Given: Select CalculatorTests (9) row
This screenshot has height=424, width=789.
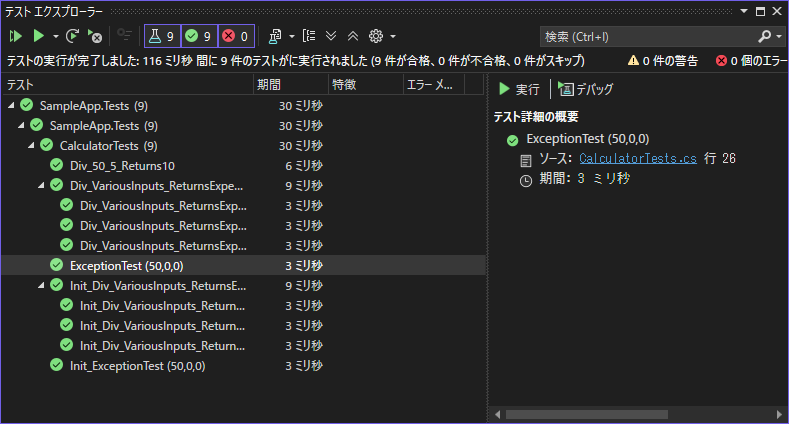Looking at the screenshot, I should pos(244,145).
